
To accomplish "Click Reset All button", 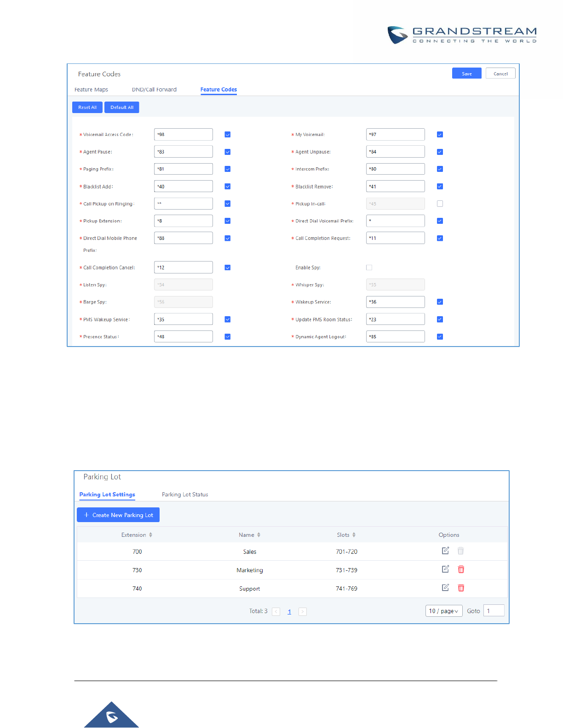I will pyautogui.click(x=87, y=108).
